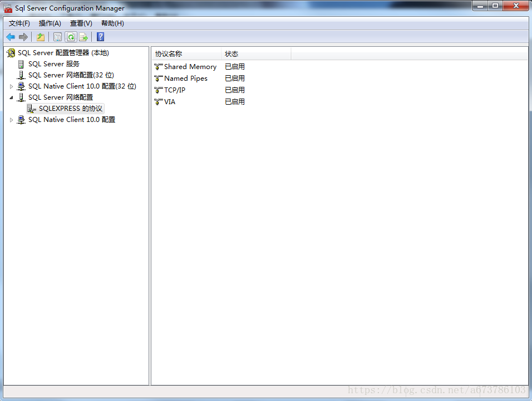The image size is (532, 401).
Task: Select the SQL Server 网络配置 tree label
Action: pyautogui.click(x=61, y=97)
